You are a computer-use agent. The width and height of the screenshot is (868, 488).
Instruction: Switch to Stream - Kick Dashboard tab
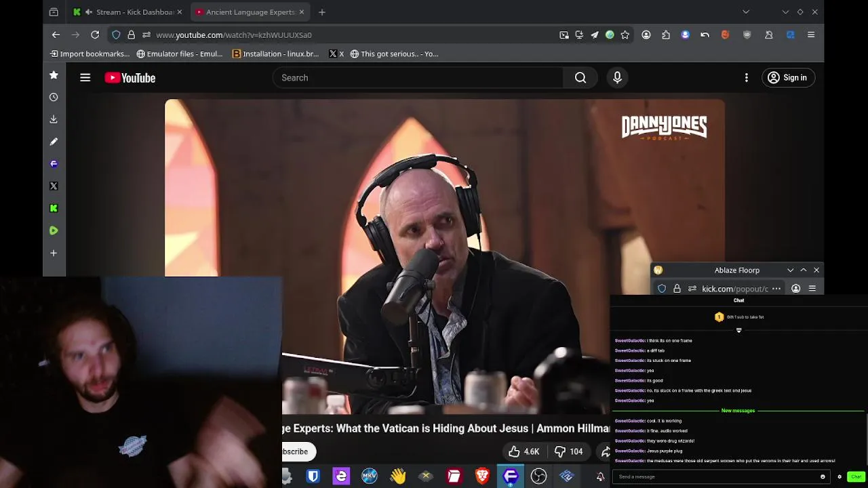(127, 12)
